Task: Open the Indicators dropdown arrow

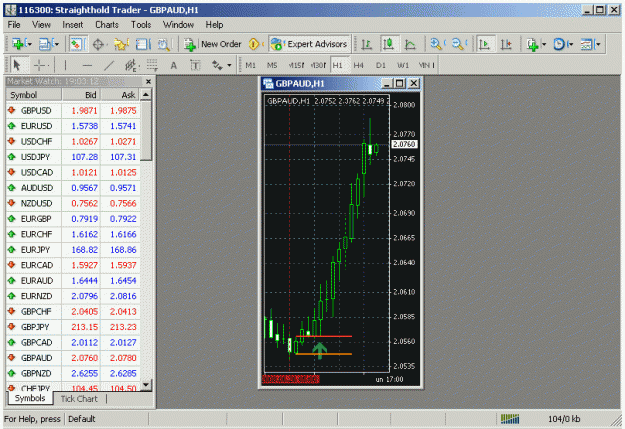Action: (x=544, y=44)
